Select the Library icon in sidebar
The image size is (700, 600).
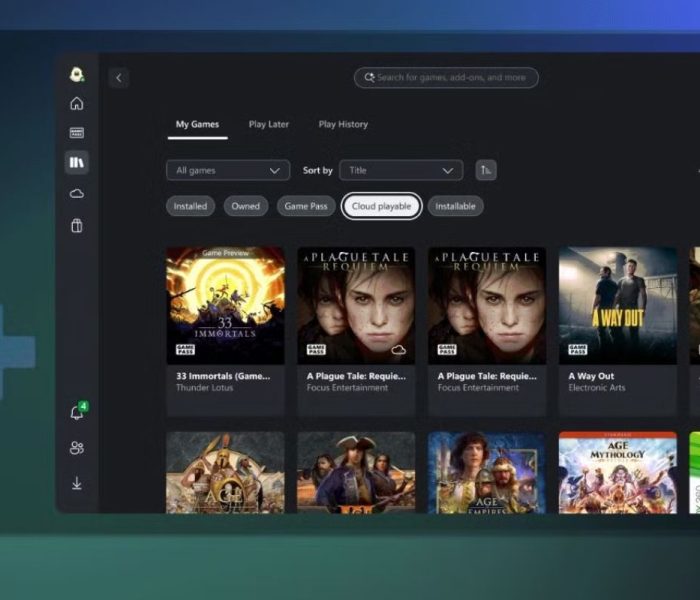coord(77,162)
